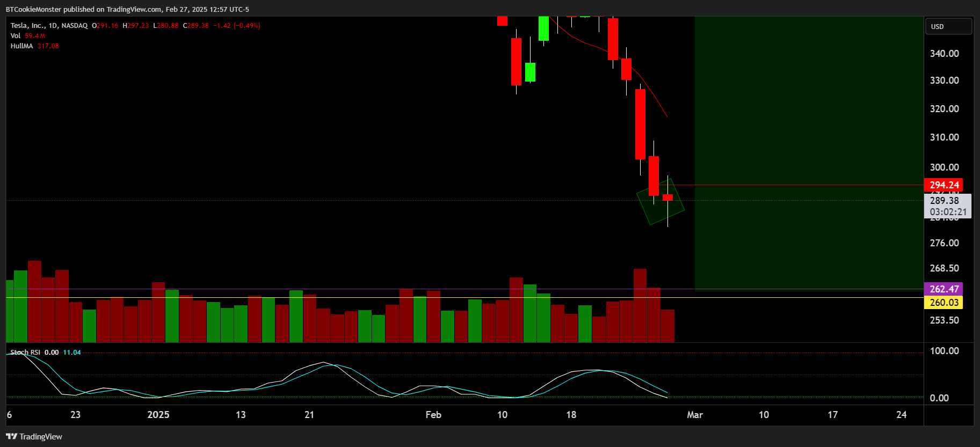Click the close value C289.38
The image size is (980, 447).
(195, 25)
